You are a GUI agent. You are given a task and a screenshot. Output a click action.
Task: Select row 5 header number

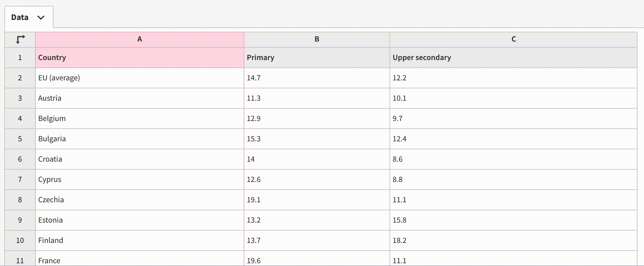20,139
